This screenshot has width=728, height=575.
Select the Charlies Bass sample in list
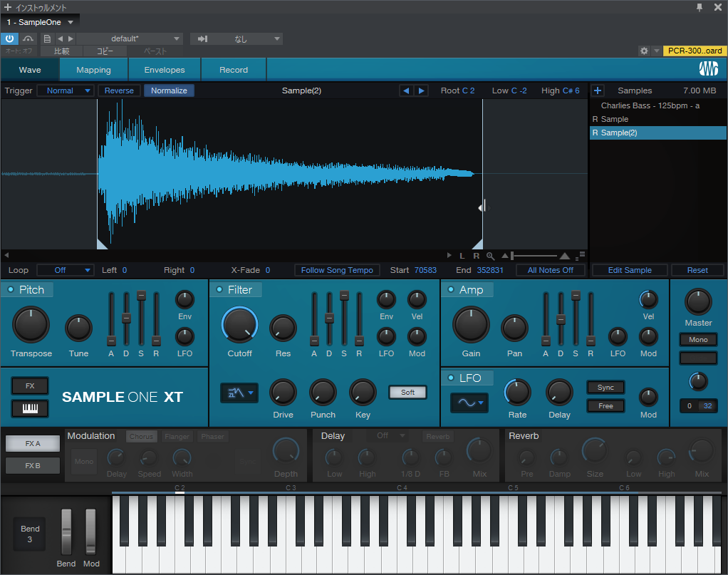point(658,105)
